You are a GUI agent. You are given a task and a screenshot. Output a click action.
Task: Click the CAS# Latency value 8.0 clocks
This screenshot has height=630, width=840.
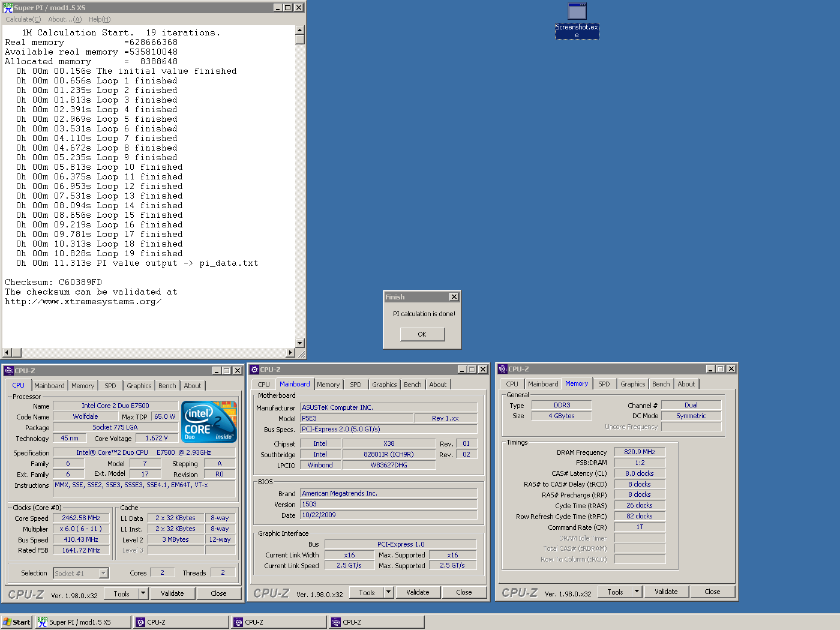click(640, 473)
